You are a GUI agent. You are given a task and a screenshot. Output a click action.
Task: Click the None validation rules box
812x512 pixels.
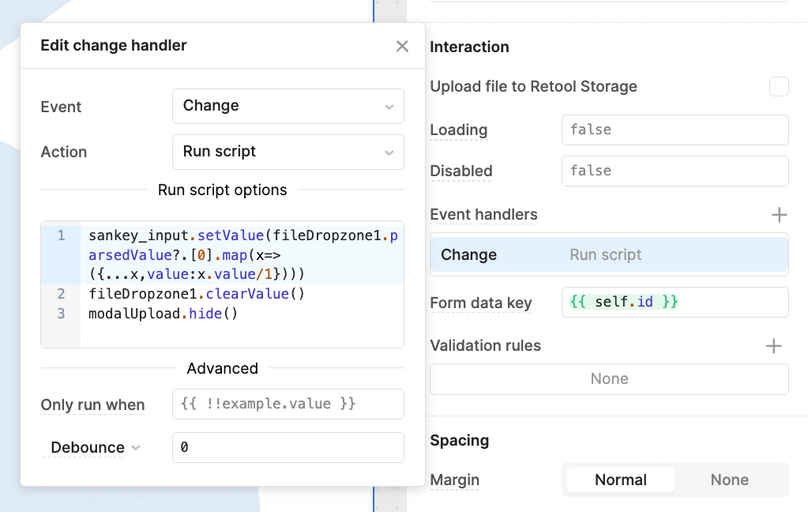(x=609, y=378)
